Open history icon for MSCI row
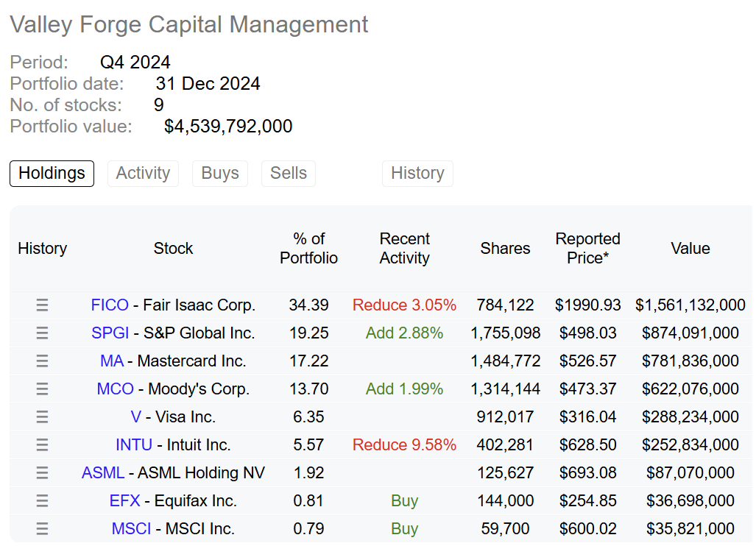756x546 pixels. point(42,528)
